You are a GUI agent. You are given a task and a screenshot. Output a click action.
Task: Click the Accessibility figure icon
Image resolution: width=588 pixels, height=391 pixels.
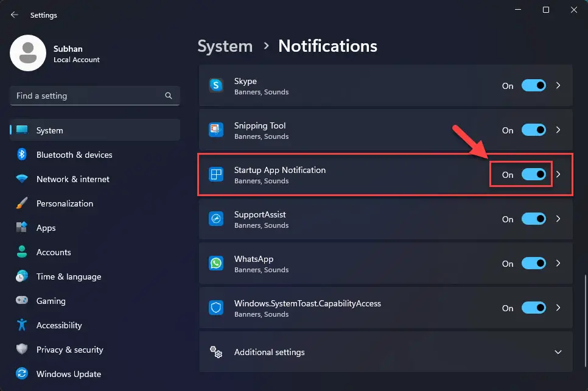pyautogui.click(x=22, y=325)
